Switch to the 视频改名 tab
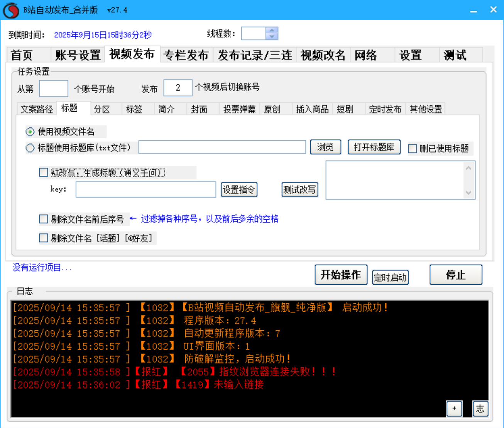The image size is (504, 428). click(323, 55)
